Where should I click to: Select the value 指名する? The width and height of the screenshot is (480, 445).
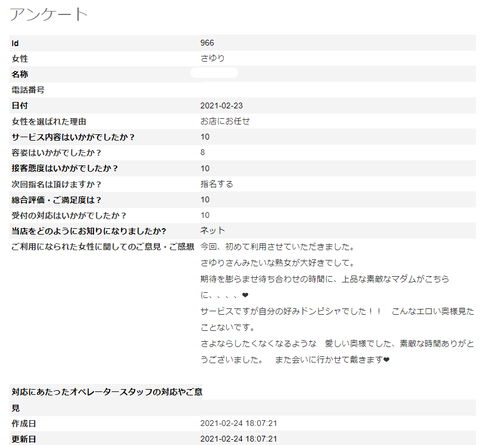tap(217, 184)
